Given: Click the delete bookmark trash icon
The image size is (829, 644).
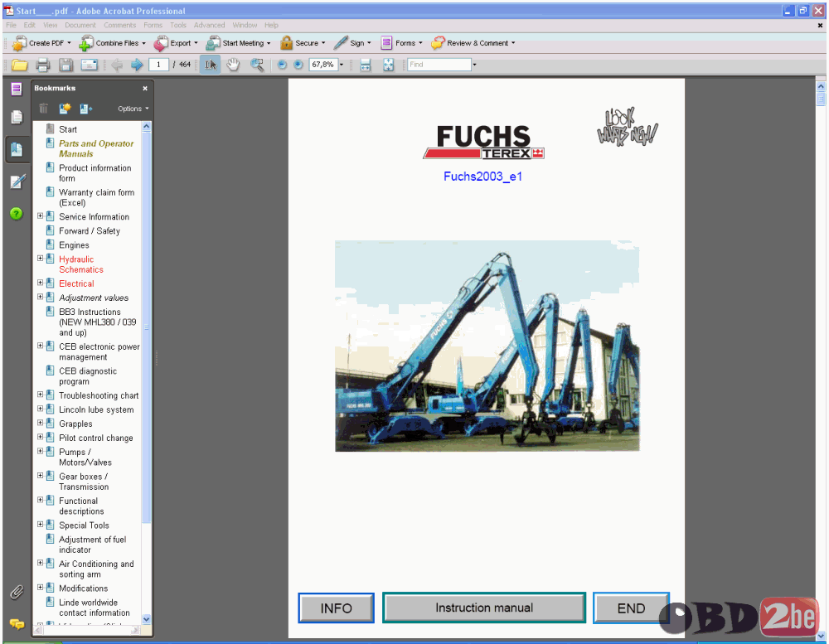Looking at the screenshot, I should pos(43,109).
